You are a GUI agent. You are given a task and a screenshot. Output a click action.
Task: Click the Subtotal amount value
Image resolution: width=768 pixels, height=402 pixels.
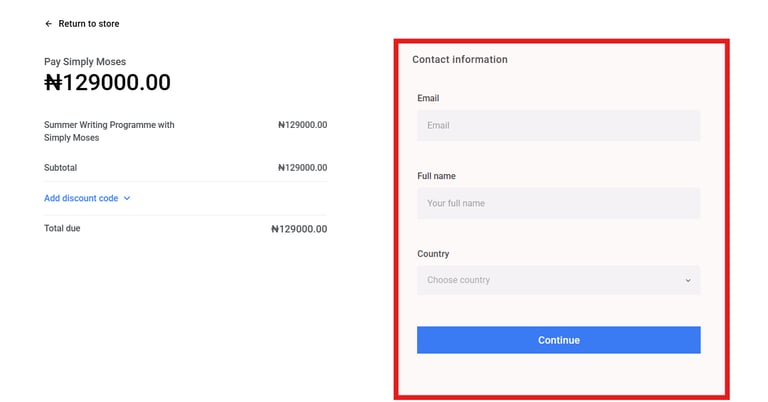302,168
